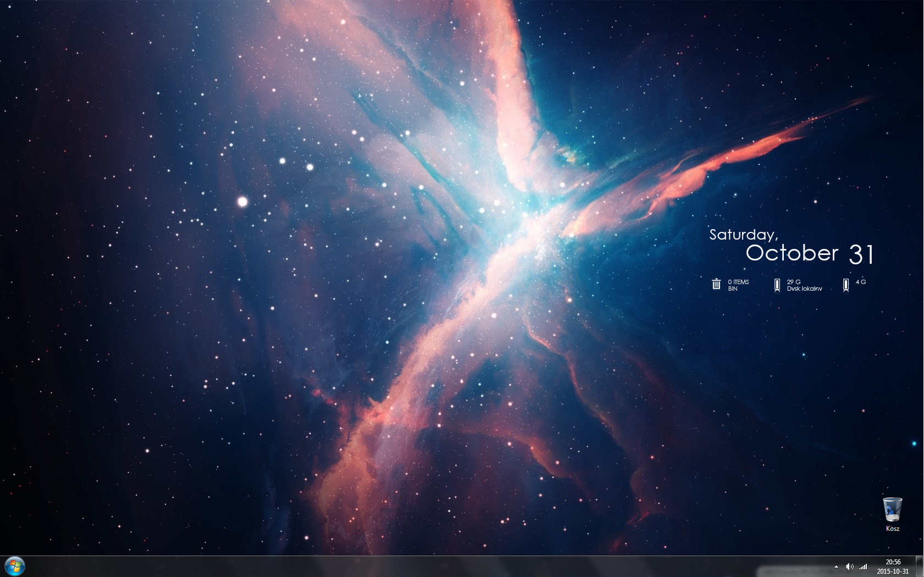924x577 pixels.
Task: Click the Show desktop button
Action: click(920, 566)
